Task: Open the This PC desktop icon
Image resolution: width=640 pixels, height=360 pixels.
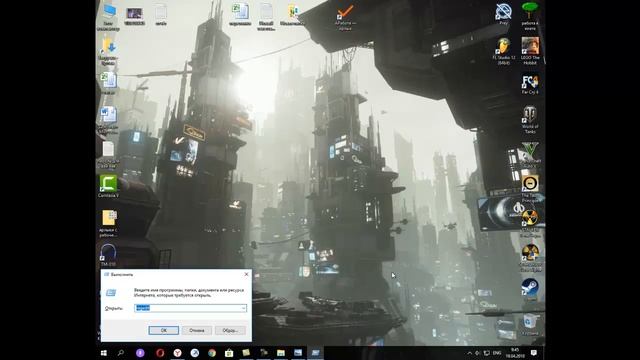Action: 109,17
